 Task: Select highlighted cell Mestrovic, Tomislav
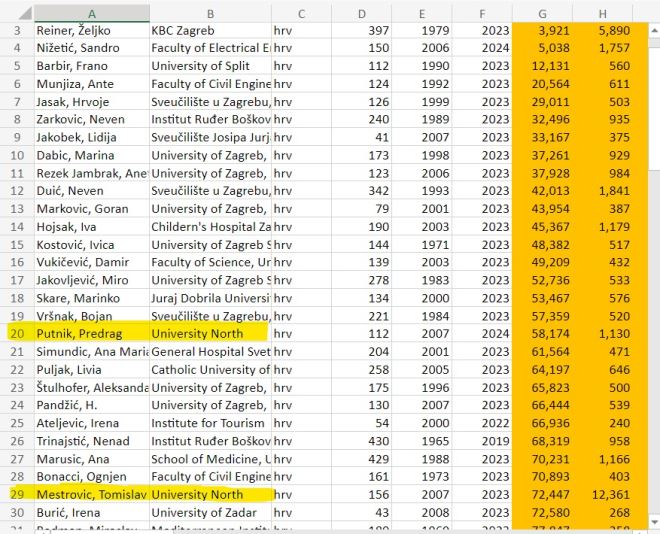pos(91,495)
